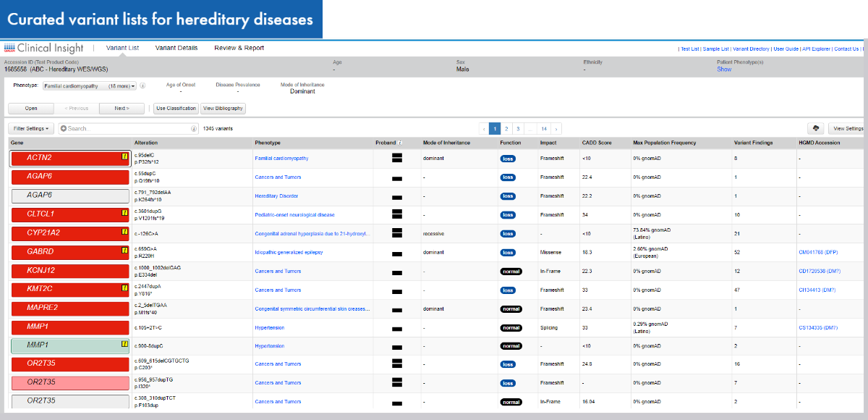Viewport: 868px width, 420px height.
Task: Expand the Filter Settings dropdown
Action: (32, 128)
